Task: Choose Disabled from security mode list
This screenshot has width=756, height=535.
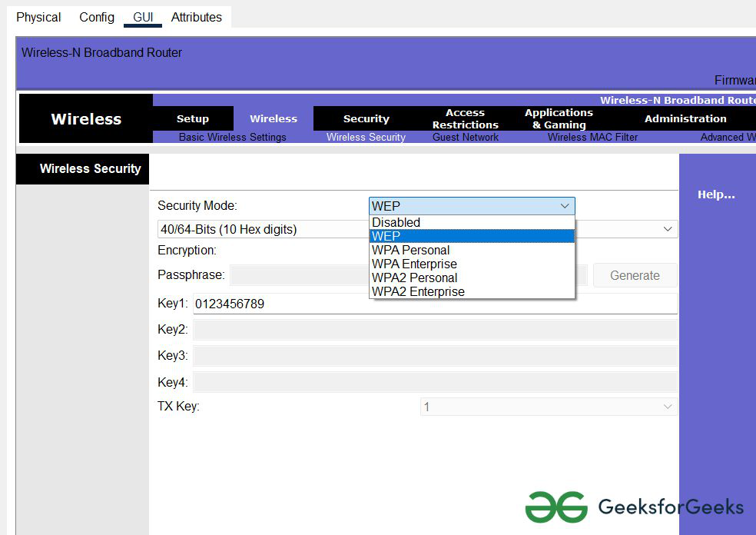Action: (396, 222)
